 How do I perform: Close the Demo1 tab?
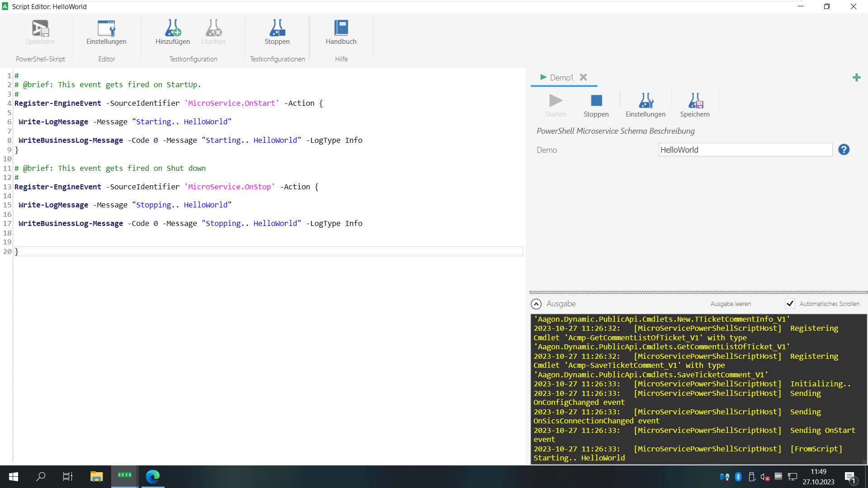[x=583, y=77]
